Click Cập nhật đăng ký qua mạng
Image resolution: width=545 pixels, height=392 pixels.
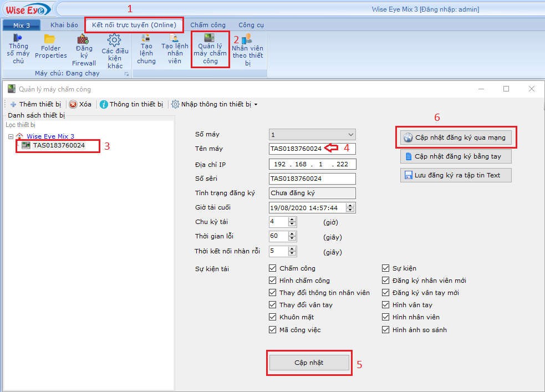click(x=456, y=138)
